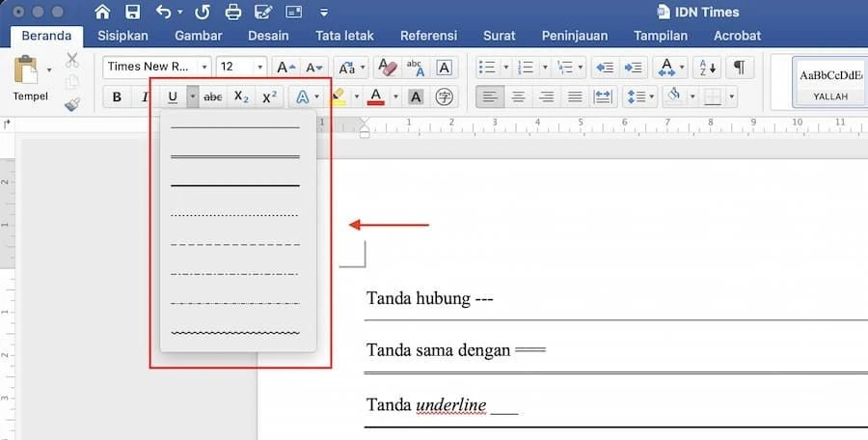
Task: Increase font size with the larger A
Action: [x=285, y=68]
